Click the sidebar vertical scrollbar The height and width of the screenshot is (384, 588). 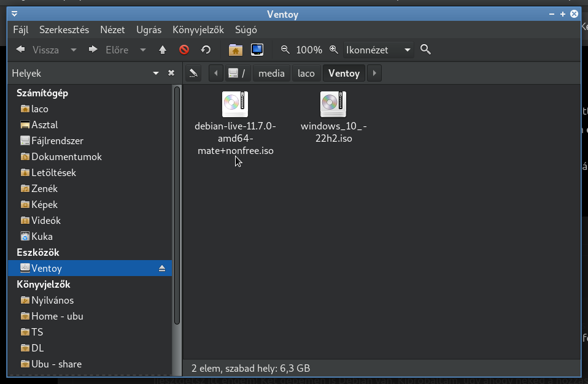pyautogui.click(x=177, y=205)
